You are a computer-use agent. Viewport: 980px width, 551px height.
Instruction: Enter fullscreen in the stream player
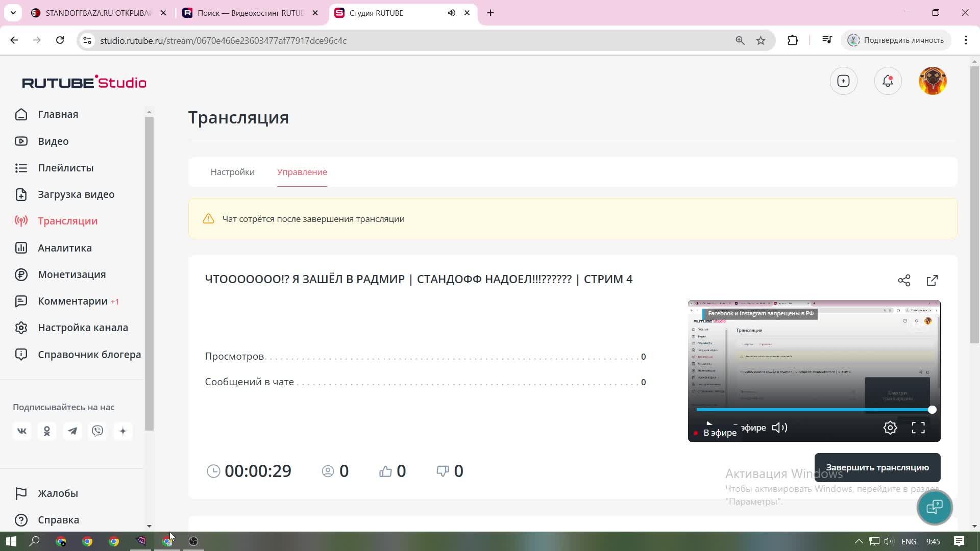(918, 428)
